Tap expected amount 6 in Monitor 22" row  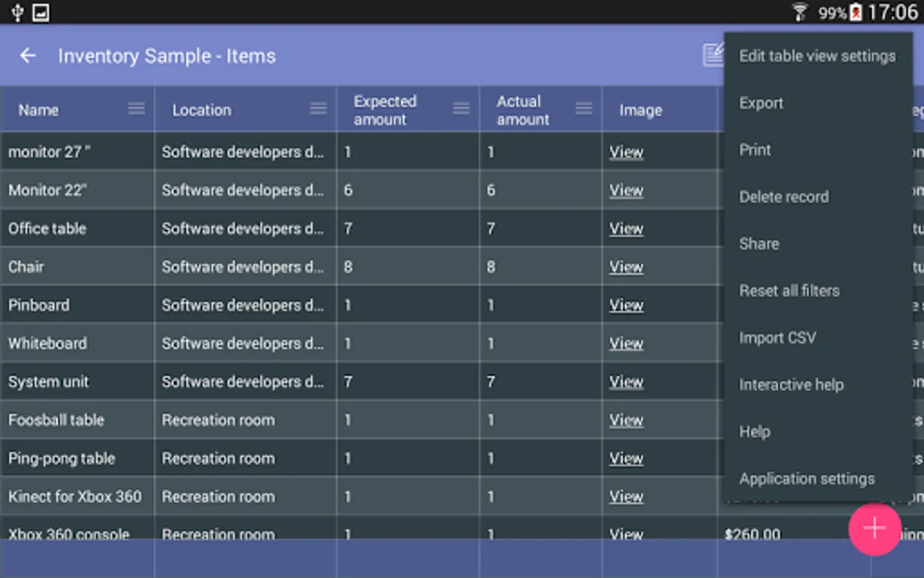(x=408, y=190)
